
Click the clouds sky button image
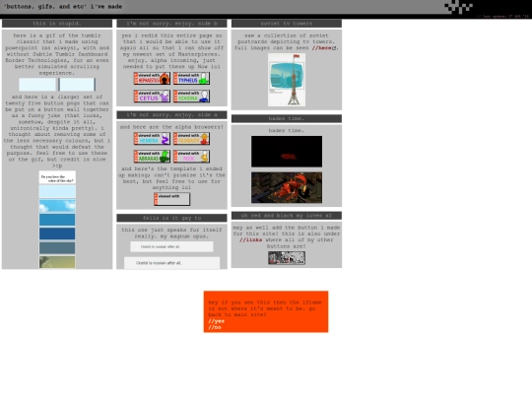coord(57,206)
